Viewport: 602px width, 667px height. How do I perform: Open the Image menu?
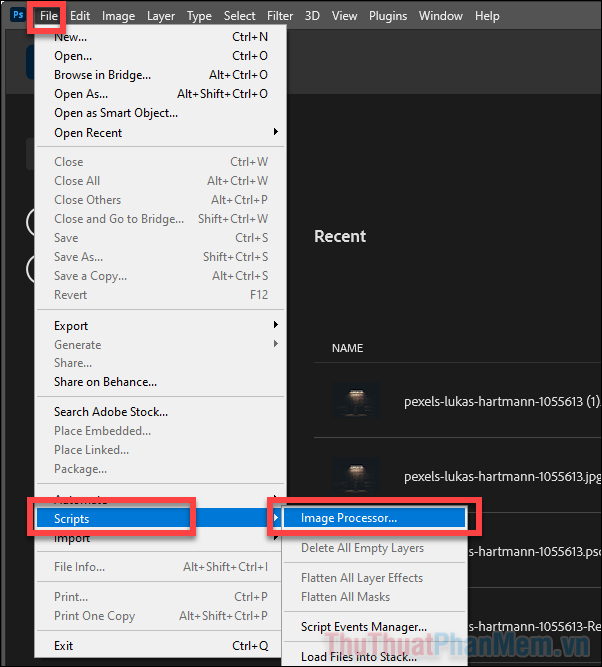click(118, 16)
